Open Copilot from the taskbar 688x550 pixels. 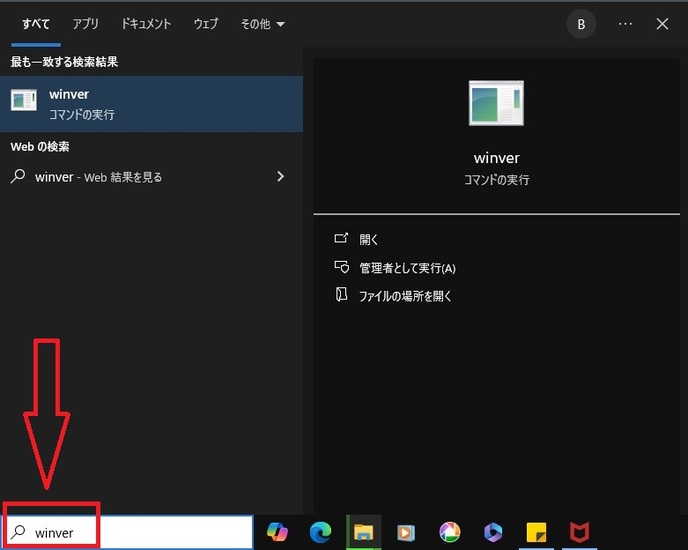click(x=277, y=532)
